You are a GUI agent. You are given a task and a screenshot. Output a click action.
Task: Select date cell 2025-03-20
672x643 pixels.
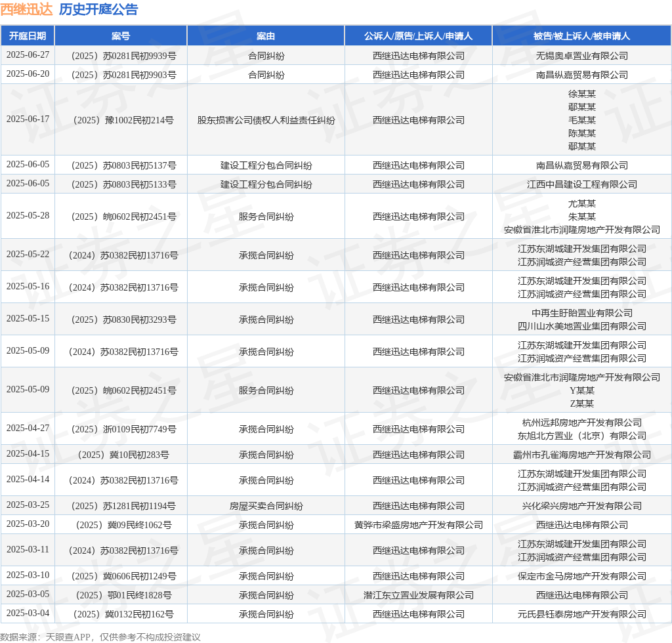click(28, 524)
